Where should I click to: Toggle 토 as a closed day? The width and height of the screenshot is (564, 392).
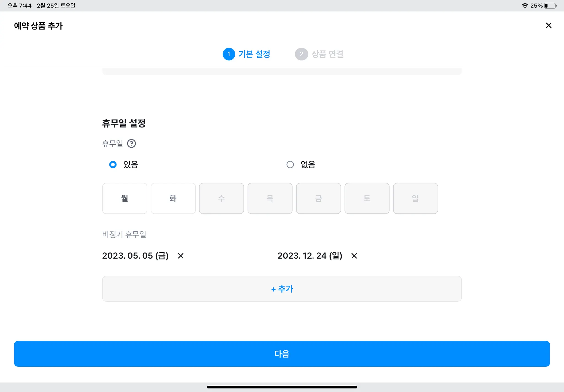(367, 198)
